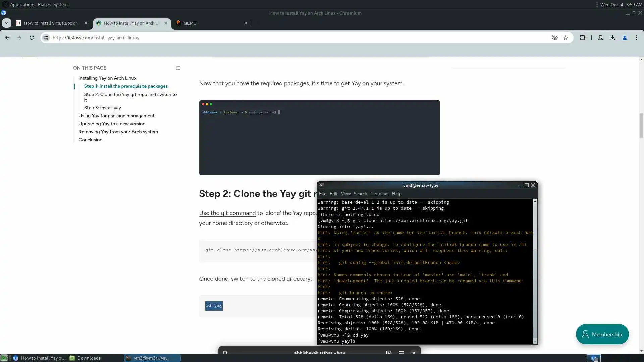Open the profile avatar icon
This screenshot has width=644, height=362.
point(625,38)
